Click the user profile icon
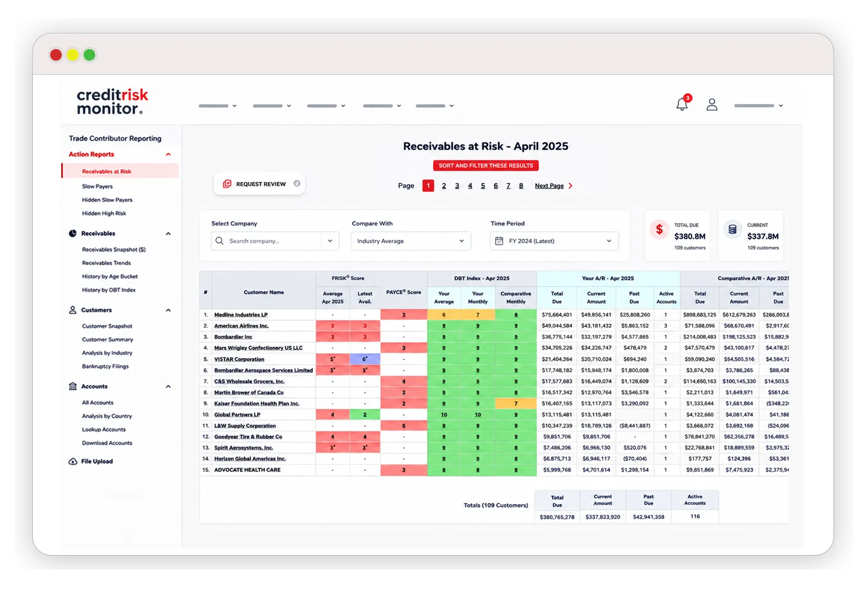 [712, 104]
